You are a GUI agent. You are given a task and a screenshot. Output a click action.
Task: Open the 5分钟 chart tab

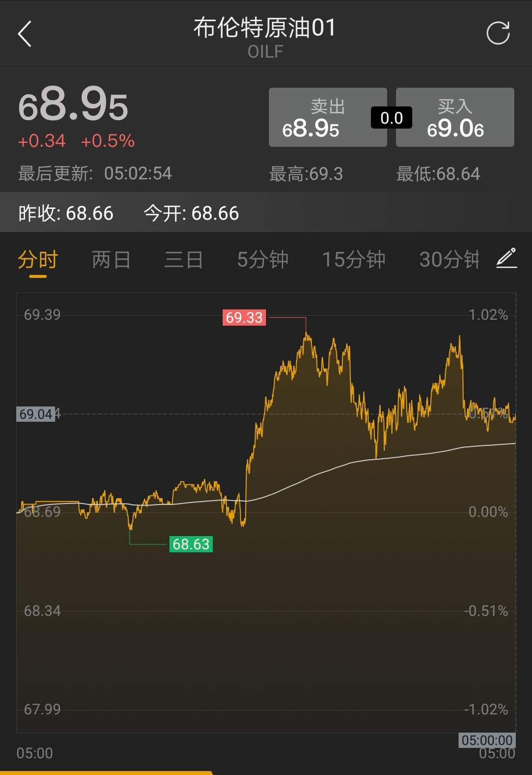[263, 260]
